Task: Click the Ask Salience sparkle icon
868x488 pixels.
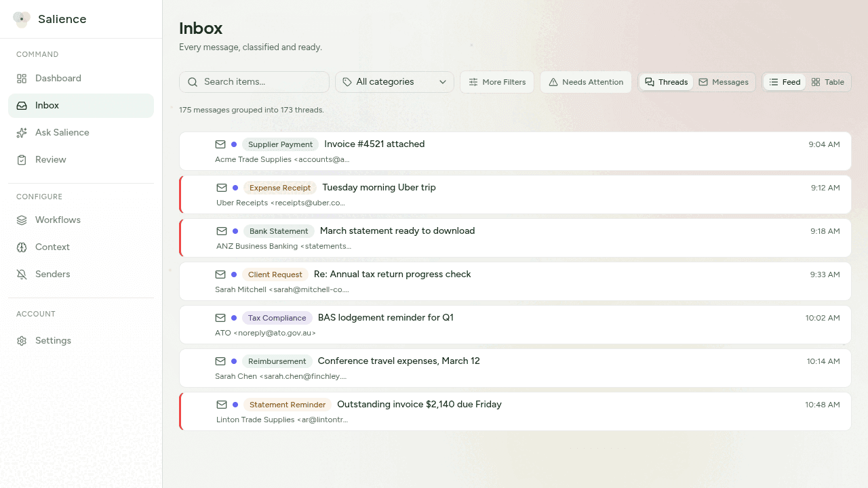Action: click(x=22, y=133)
